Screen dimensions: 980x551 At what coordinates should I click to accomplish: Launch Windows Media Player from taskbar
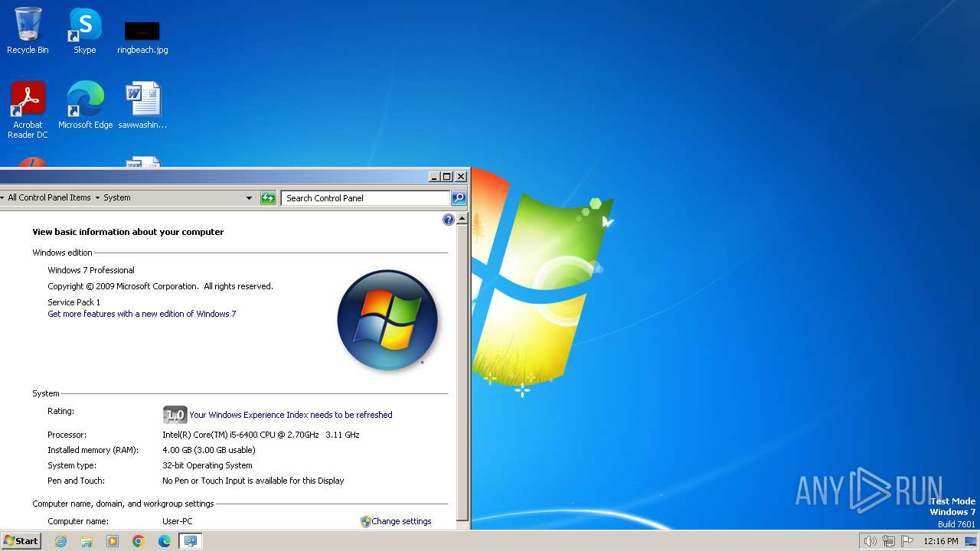[x=113, y=541]
